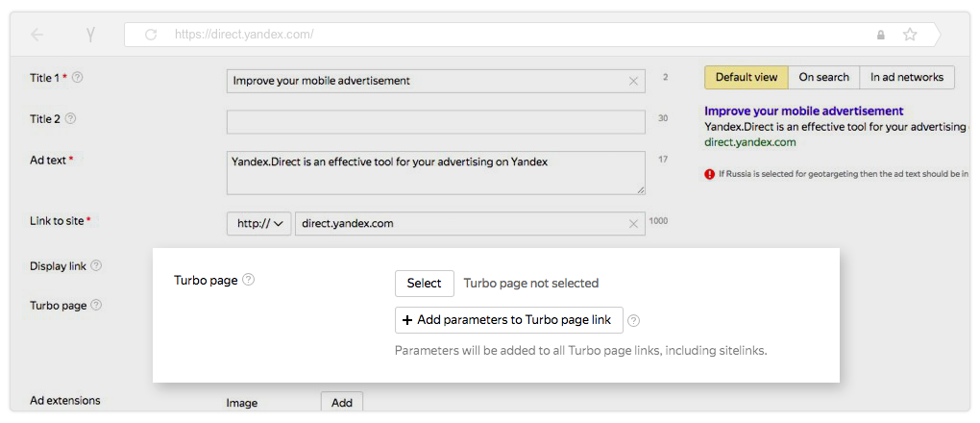Screen dimensions: 980x423
Task: Click the Yandex browser logo icon
Action: point(91,35)
